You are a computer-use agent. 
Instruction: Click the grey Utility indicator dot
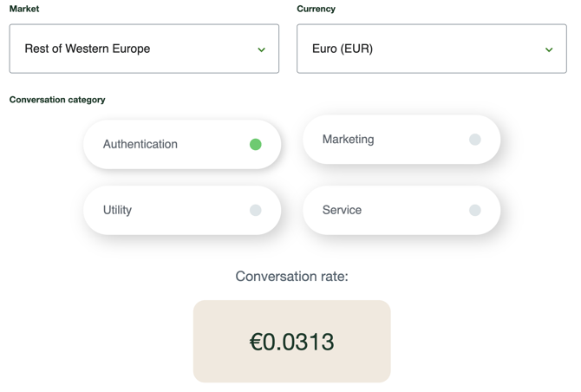pos(255,210)
